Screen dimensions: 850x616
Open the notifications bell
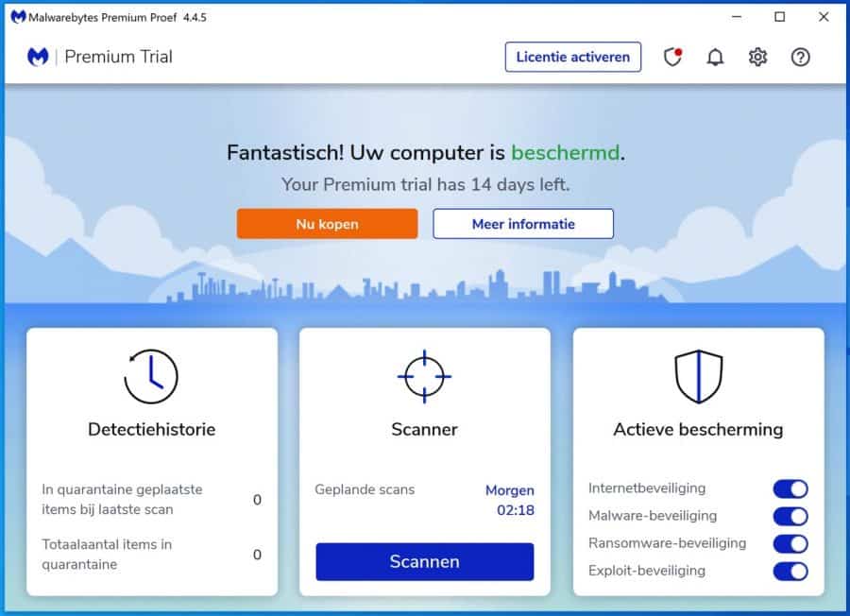[x=715, y=57]
